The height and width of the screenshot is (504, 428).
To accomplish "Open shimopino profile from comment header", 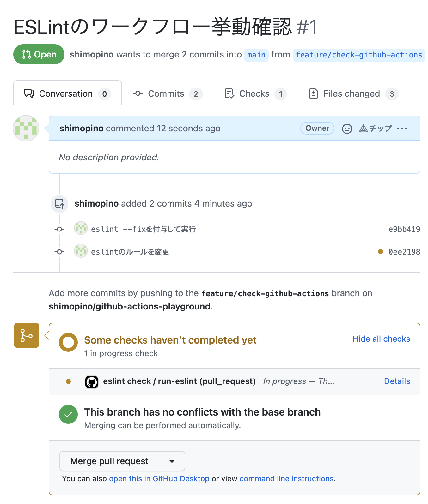I will 81,128.
